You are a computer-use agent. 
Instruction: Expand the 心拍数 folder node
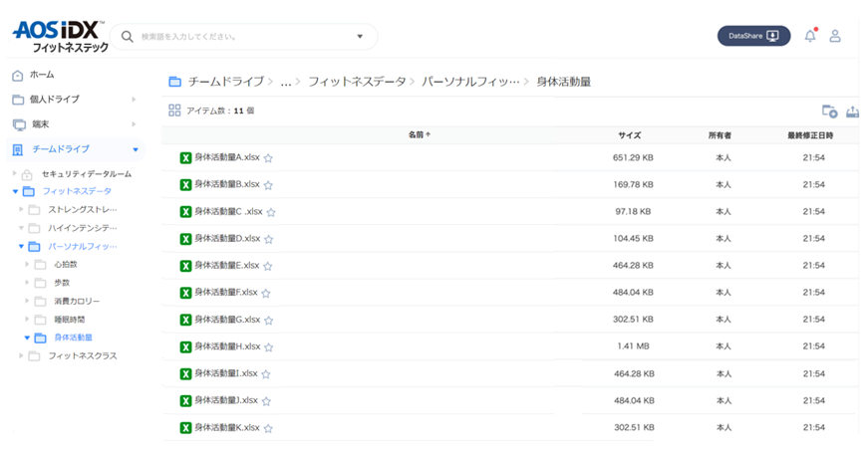click(x=27, y=265)
